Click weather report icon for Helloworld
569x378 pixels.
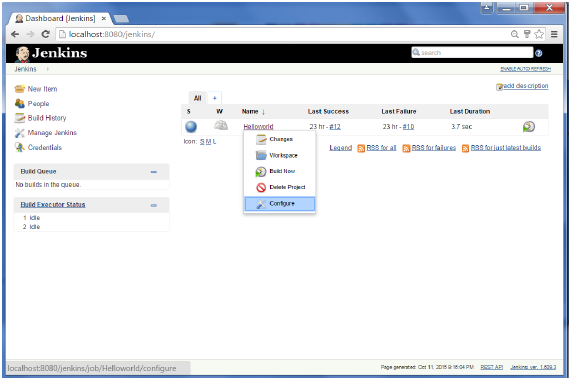pos(221,126)
